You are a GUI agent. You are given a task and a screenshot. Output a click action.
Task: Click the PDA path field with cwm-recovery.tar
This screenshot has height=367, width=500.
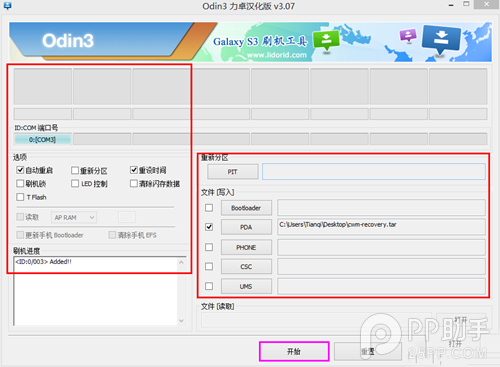click(x=381, y=227)
